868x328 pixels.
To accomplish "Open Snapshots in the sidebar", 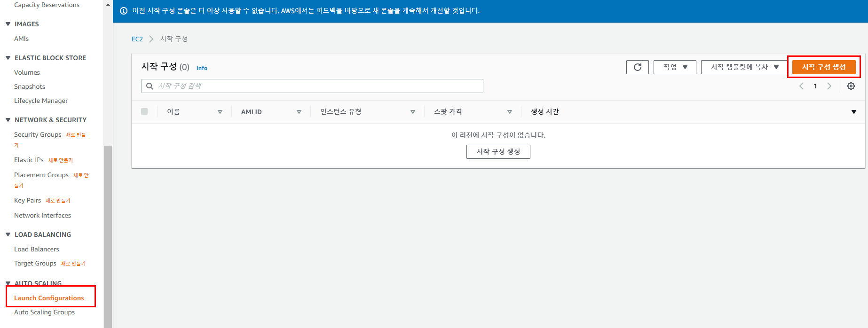I will pyautogui.click(x=30, y=86).
